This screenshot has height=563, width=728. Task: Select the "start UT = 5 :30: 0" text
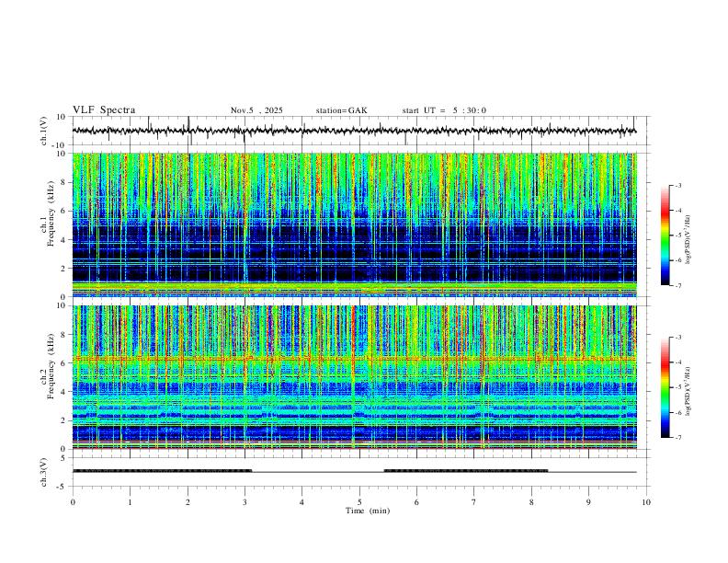click(444, 110)
